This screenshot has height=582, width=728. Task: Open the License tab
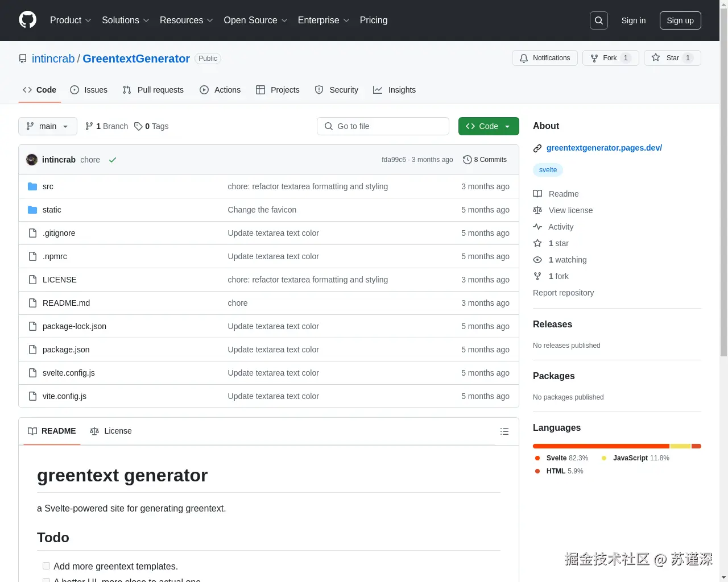click(111, 431)
